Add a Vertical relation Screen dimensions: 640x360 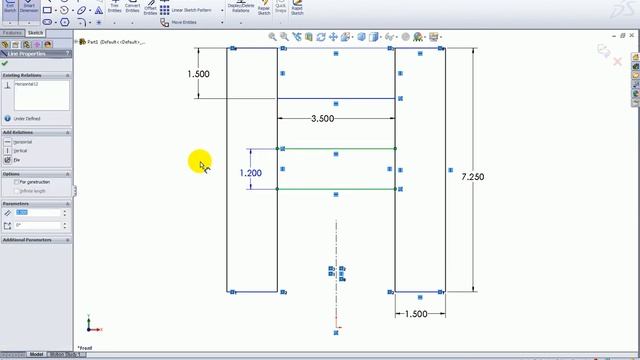(16, 151)
